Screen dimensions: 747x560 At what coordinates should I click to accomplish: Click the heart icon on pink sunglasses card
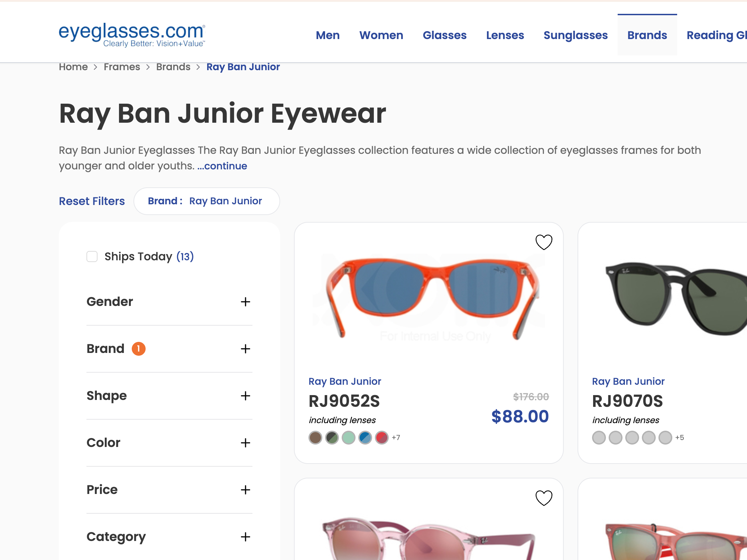(x=544, y=498)
